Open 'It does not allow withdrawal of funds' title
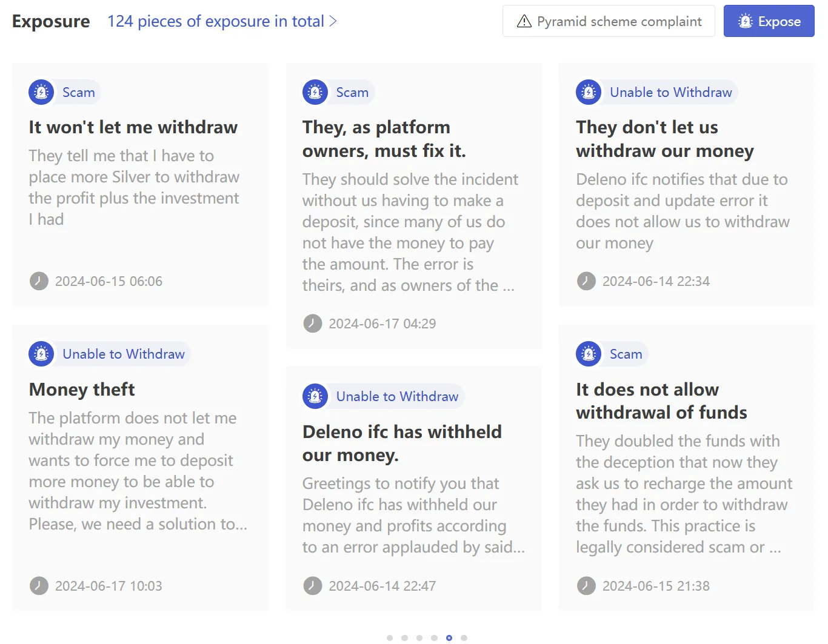Viewport: 828px width, 644px height. (661, 400)
